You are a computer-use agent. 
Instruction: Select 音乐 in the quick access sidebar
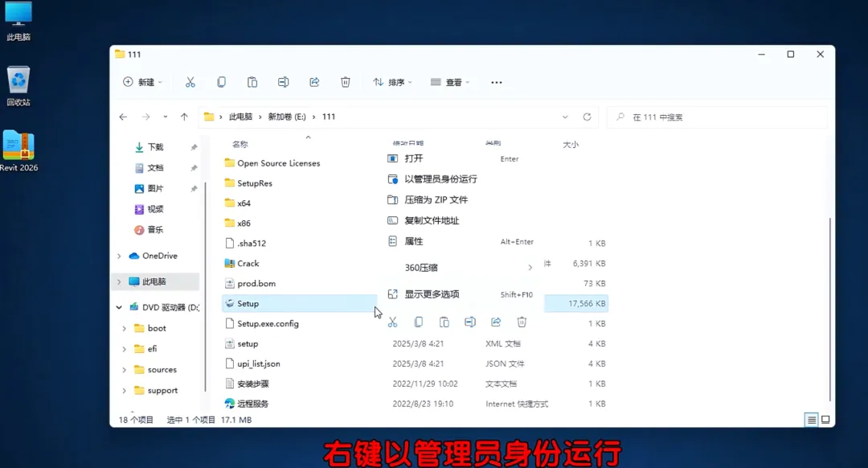coord(156,229)
